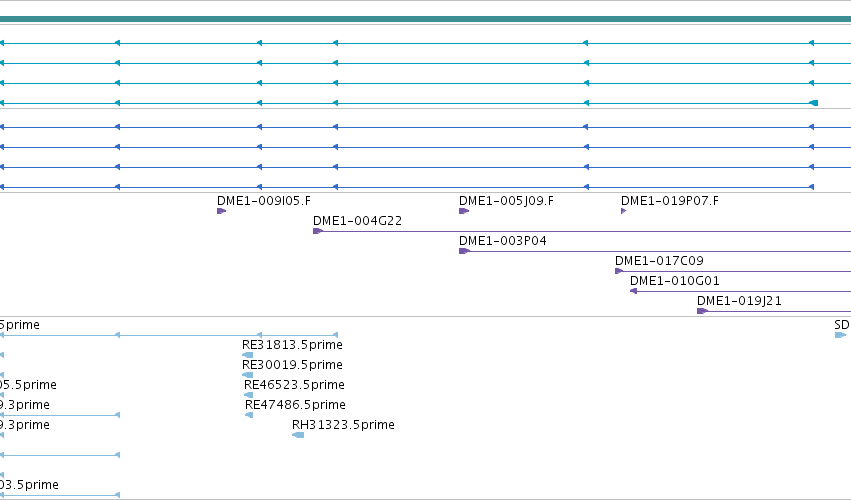The height and width of the screenshot is (500, 851).
Task: Select the light blue glyph below RE30019.5prime
Action: [x=247, y=375]
